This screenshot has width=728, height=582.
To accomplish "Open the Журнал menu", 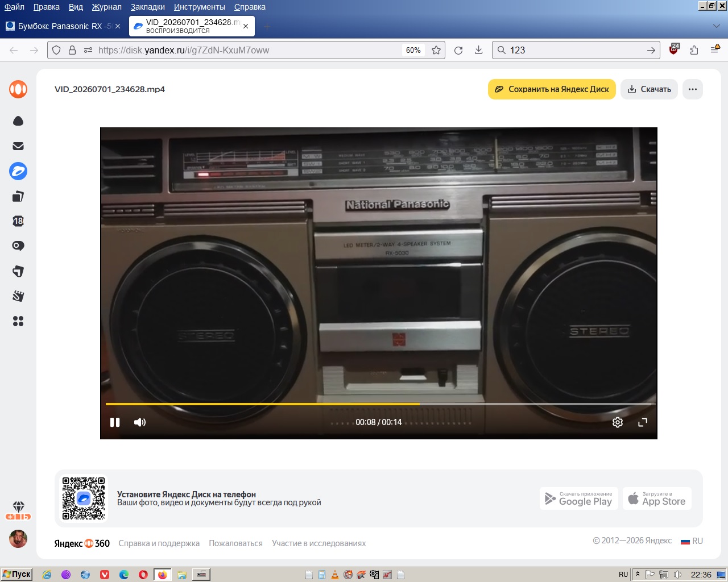I will (x=107, y=7).
